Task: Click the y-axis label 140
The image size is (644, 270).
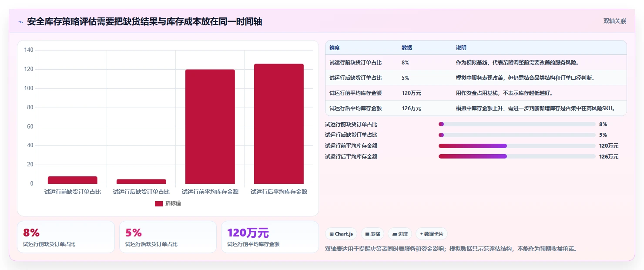Action: pos(29,50)
